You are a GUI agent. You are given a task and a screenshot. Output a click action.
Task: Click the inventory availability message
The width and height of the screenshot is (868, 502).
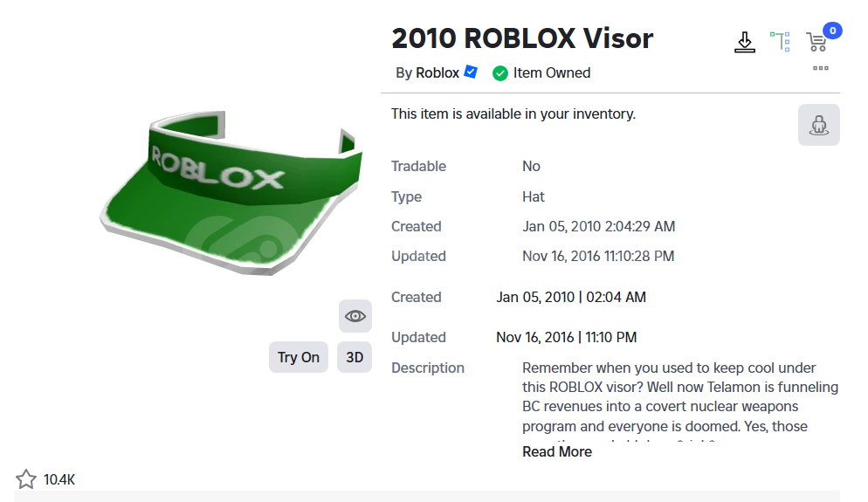tap(513, 114)
